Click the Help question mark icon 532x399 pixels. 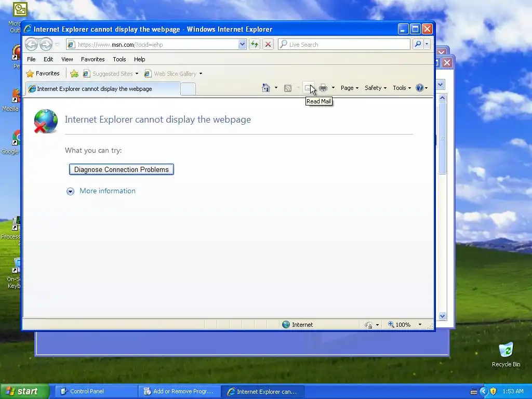[x=420, y=88]
